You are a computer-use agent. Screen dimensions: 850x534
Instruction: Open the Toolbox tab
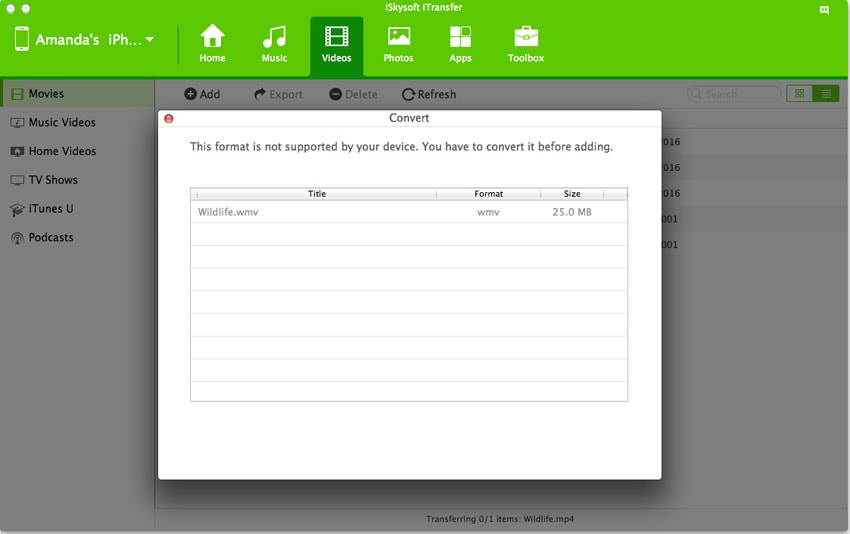tap(526, 44)
